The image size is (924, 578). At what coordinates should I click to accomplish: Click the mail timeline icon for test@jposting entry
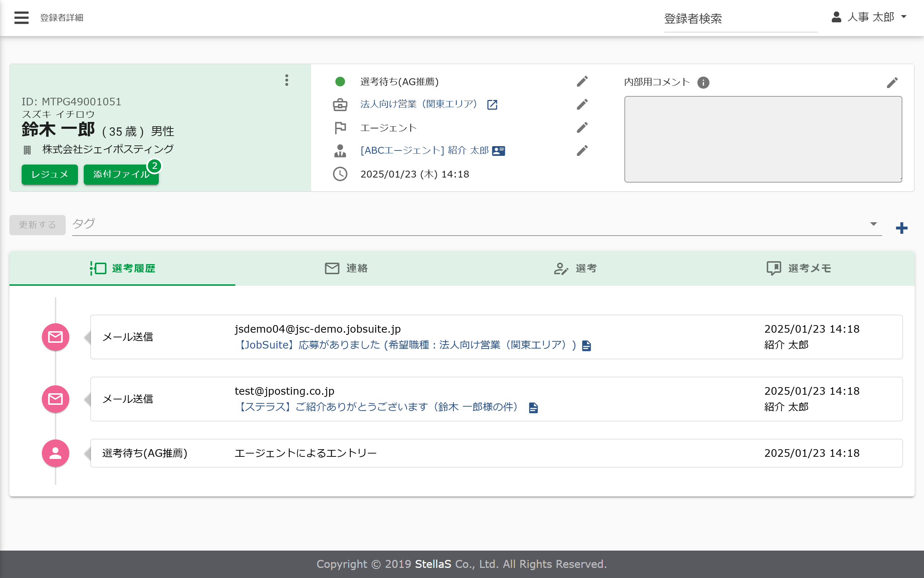(56, 399)
